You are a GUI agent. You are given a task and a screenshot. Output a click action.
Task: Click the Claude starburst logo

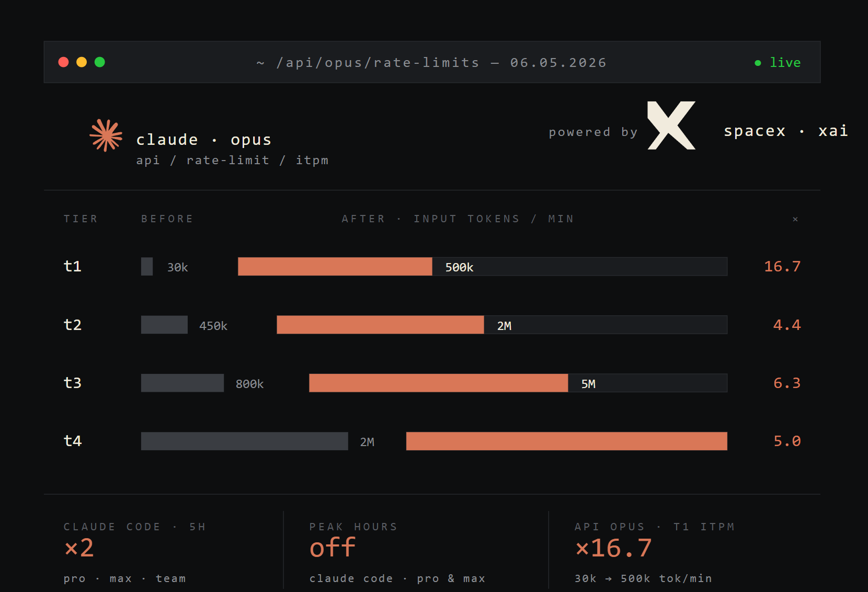pyautogui.click(x=106, y=135)
